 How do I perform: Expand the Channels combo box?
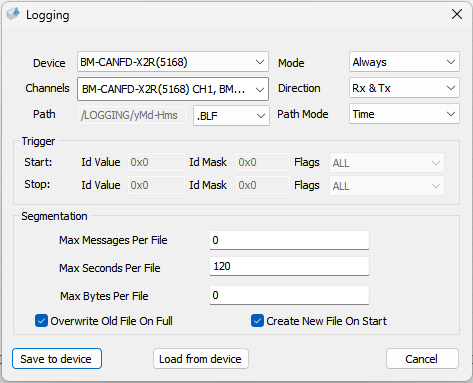point(173,89)
